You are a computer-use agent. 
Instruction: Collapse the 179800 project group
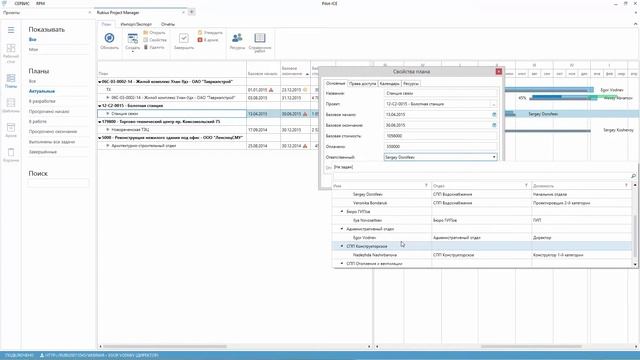[x=100, y=122]
